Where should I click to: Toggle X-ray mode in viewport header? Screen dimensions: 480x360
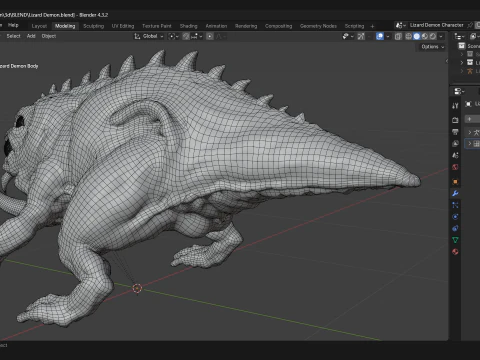click(398, 36)
